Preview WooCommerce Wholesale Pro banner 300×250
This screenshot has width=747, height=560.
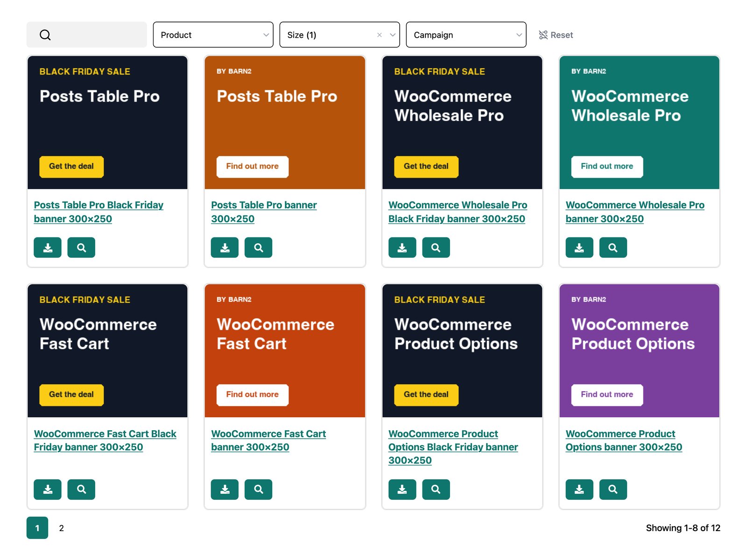(613, 247)
